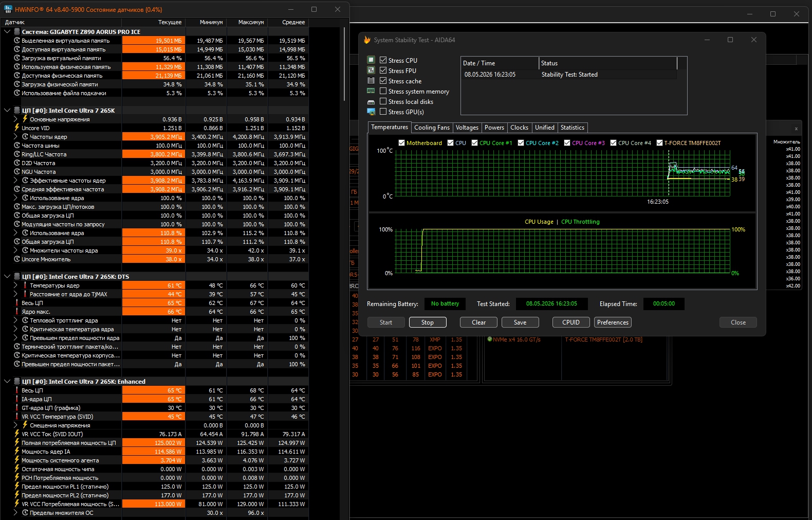Click the HWiNFO app icon in the title bar
Image resolution: width=812 pixels, height=520 pixels.
[x=8, y=9]
